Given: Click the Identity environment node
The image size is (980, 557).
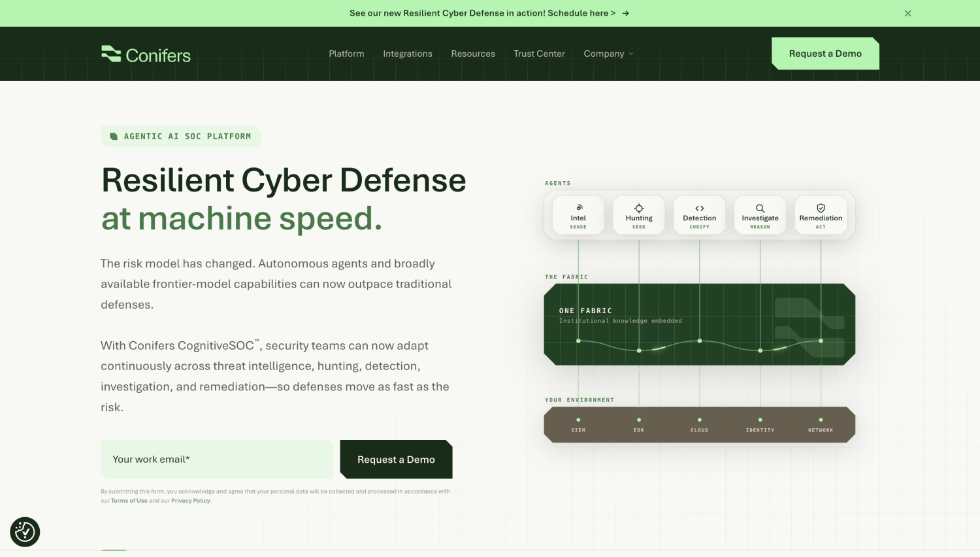Looking at the screenshot, I should click(x=760, y=425).
